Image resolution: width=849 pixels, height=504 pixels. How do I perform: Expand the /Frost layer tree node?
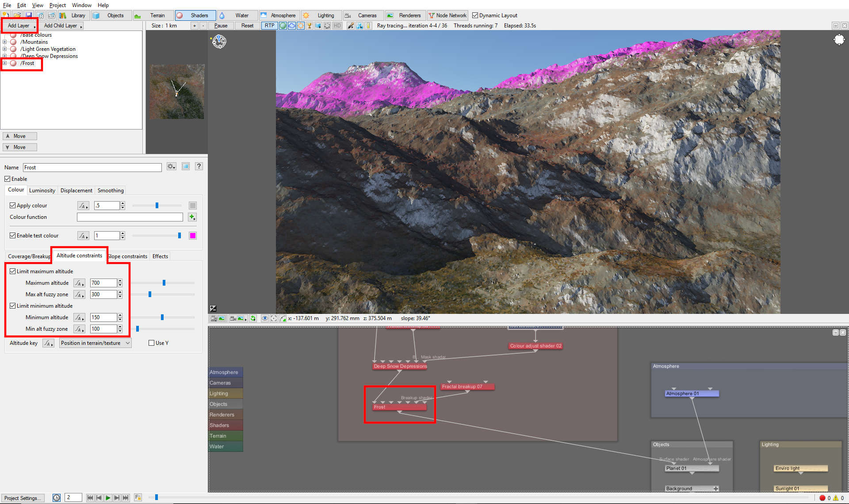point(5,63)
